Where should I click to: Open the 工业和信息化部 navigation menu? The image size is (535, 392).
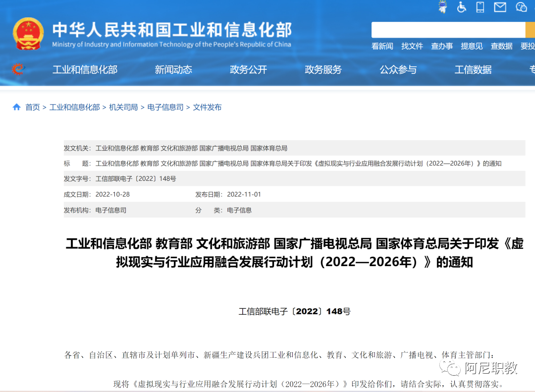85,70
